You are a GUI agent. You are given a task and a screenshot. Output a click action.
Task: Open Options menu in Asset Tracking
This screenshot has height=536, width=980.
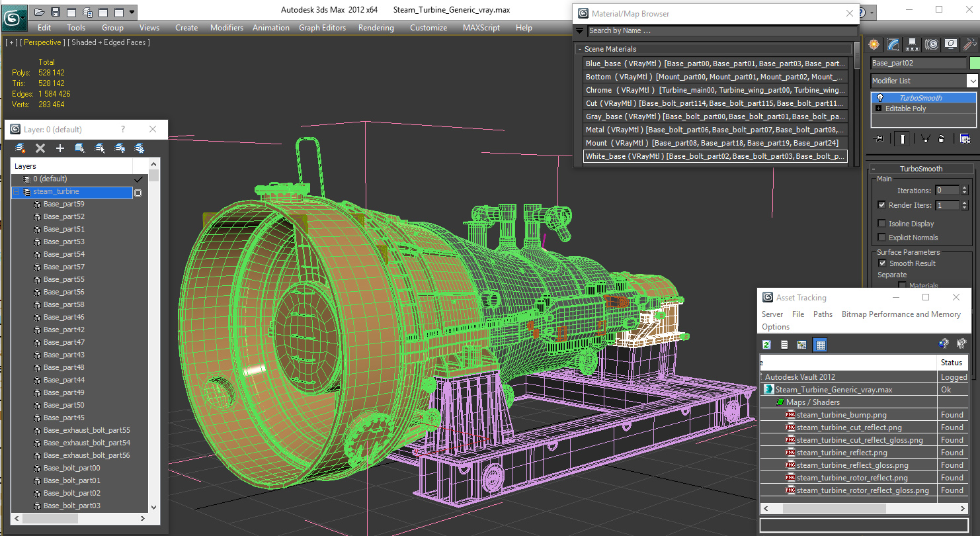point(776,327)
